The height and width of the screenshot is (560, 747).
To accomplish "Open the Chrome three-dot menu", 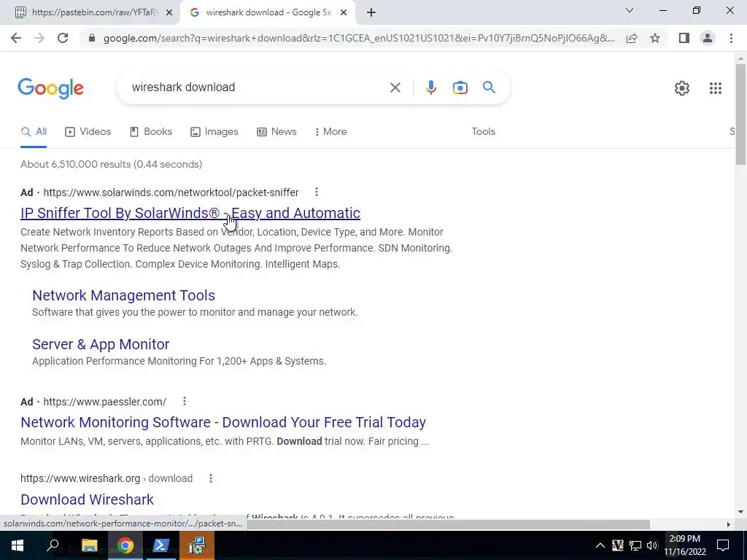I will pyautogui.click(x=731, y=38).
